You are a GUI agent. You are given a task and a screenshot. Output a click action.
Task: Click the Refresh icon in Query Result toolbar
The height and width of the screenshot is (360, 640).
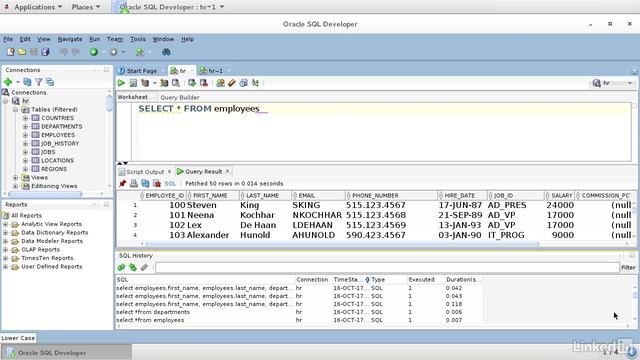click(x=145, y=183)
